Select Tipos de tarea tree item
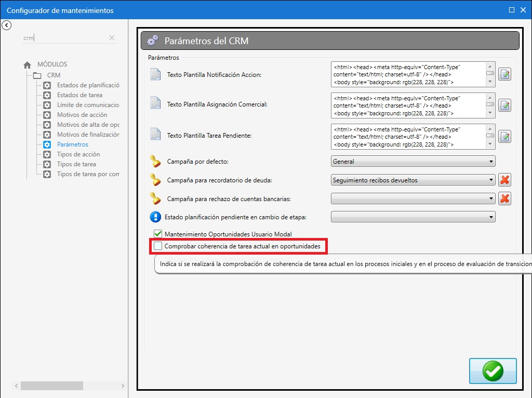Viewport: 532px width, 398px height. click(76, 164)
